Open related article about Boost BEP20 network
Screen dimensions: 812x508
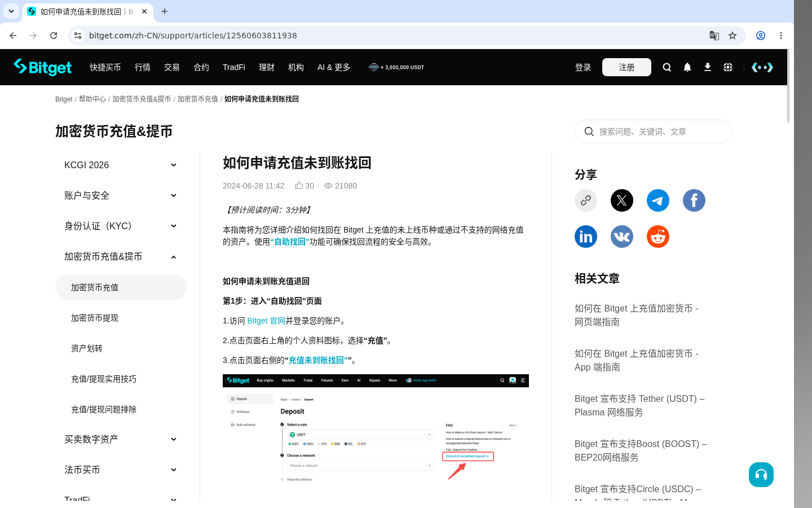(641, 450)
